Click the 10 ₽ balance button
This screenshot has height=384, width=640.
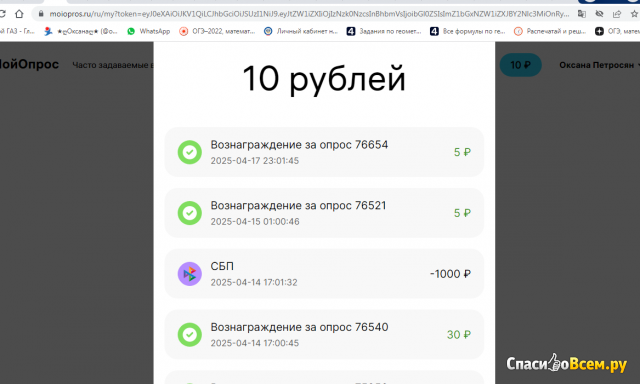click(x=520, y=65)
